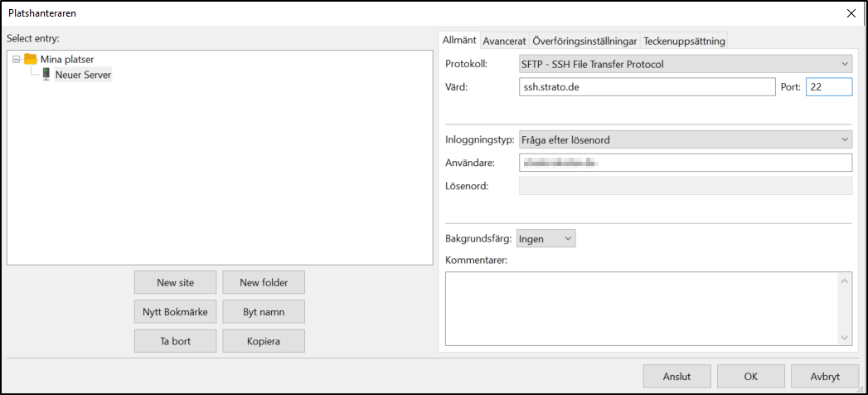Open the Bakgrundsfärg color dropdown
The height and width of the screenshot is (395, 868).
(x=546, y=239)
